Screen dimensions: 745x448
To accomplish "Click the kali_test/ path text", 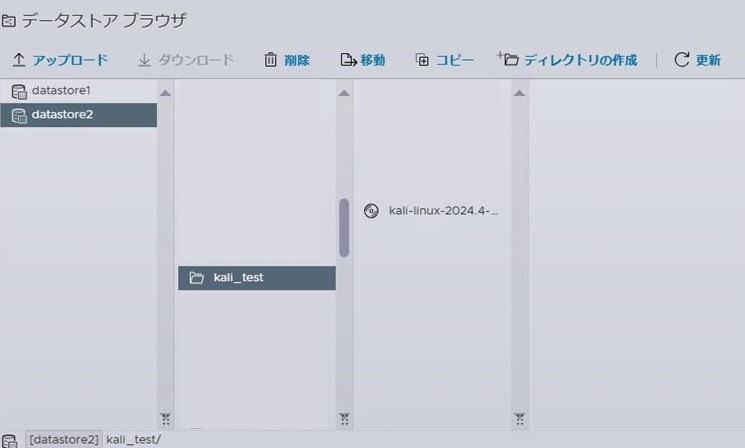I will point(134,440).
